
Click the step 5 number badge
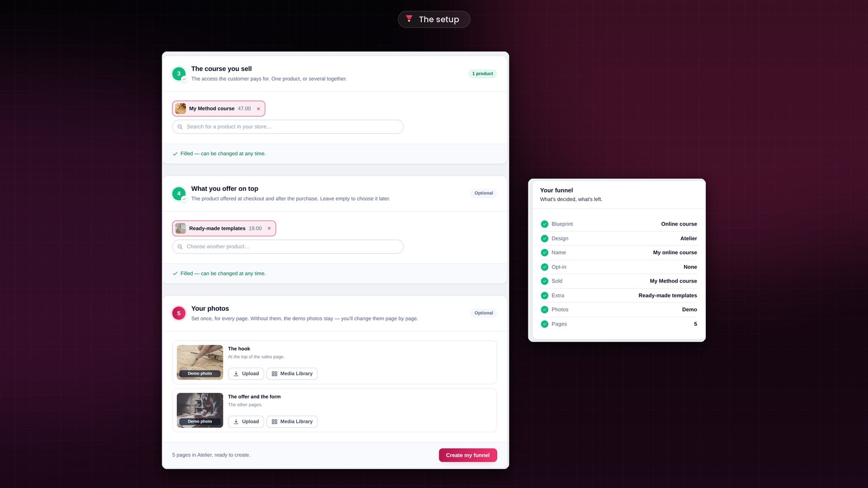pyautogui.click(x=179, y=313)
